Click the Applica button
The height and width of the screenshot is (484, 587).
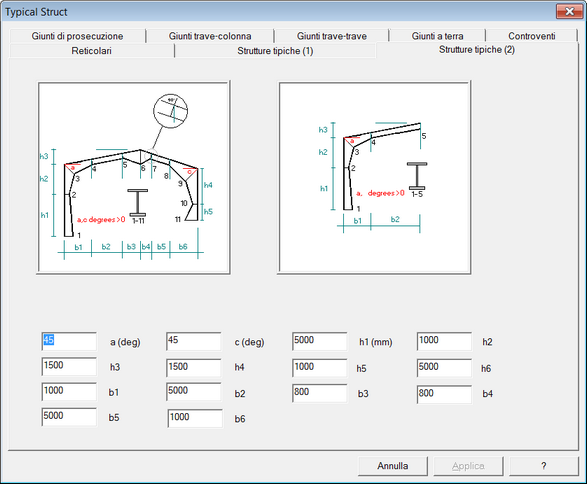coord(468,466)
